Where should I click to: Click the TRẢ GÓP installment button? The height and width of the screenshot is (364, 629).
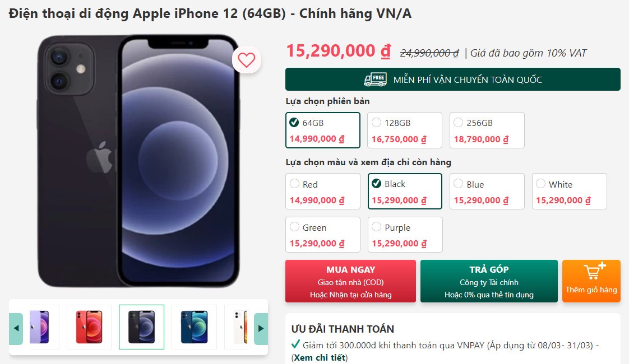[x=489, y=281]
